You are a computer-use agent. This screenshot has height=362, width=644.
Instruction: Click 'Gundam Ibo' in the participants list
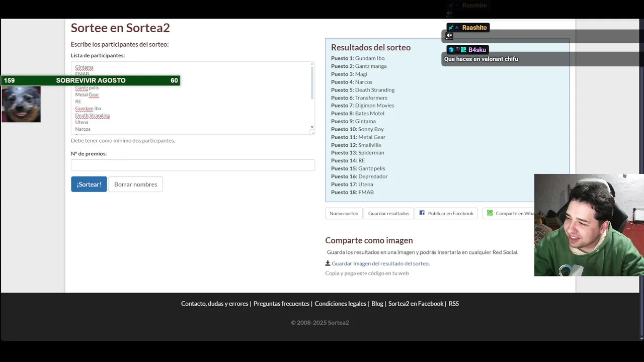(88, 109)
